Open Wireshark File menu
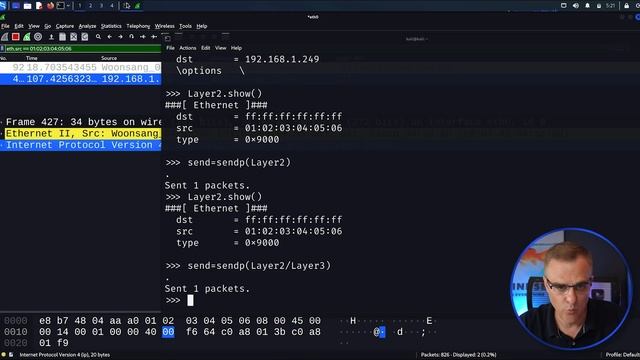The height and width of the screenshot is (360, 640). [5, 26]
